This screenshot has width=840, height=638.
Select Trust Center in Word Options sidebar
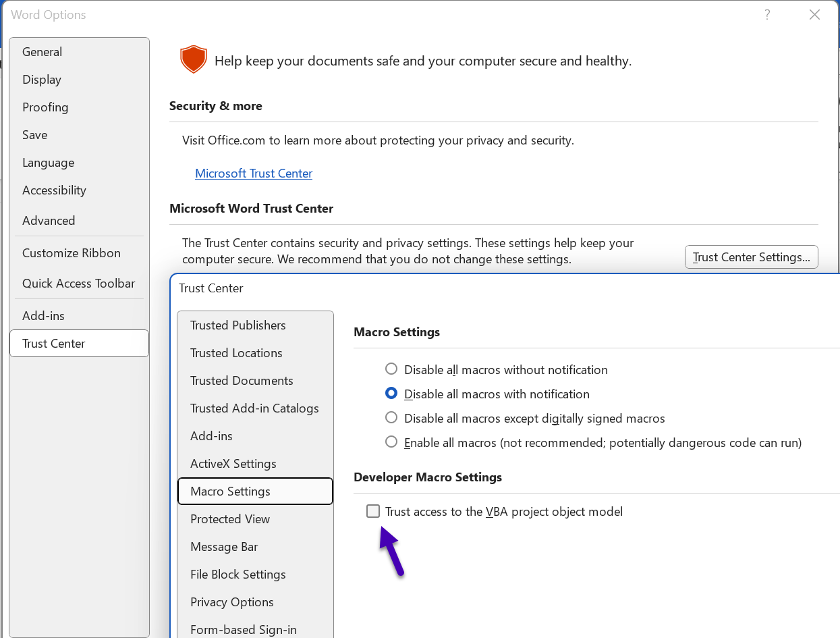[80, 344]
